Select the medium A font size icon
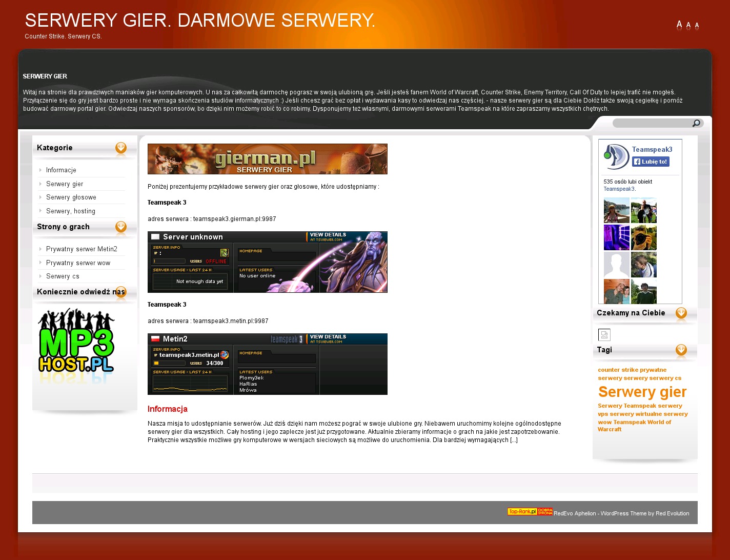The image size is (730, 560). coord(688,25)
